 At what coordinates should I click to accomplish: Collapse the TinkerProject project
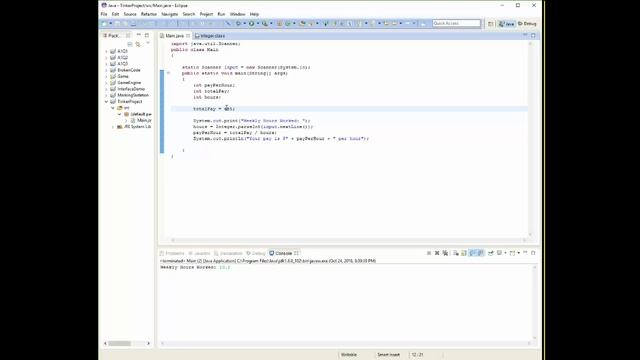[x=107, y=102]
